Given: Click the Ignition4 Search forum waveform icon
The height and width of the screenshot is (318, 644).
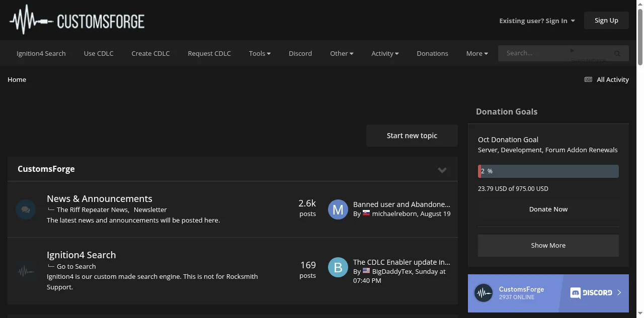Looking at the screenshot, I should [x=26, y=271].
